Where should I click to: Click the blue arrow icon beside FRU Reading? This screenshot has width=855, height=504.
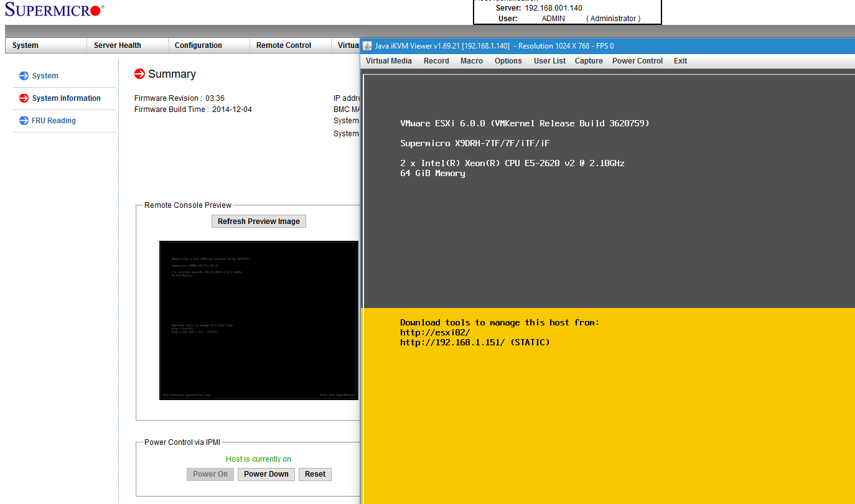click(x=24, y=121)
